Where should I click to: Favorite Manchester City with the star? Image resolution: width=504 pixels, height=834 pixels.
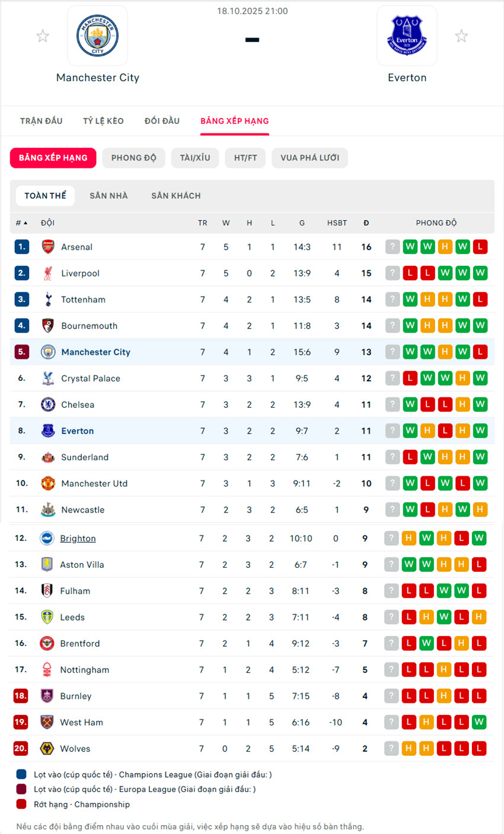coord(43,36)
